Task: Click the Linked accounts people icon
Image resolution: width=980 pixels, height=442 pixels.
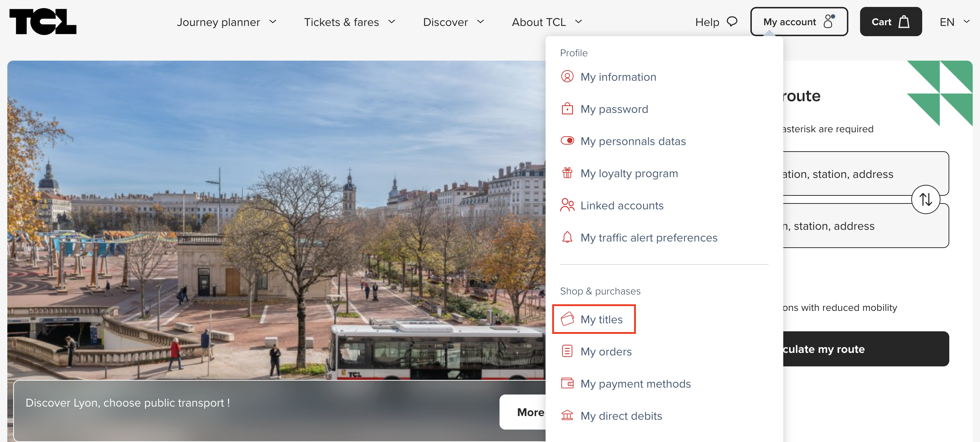Action: (x=567, y=205)
